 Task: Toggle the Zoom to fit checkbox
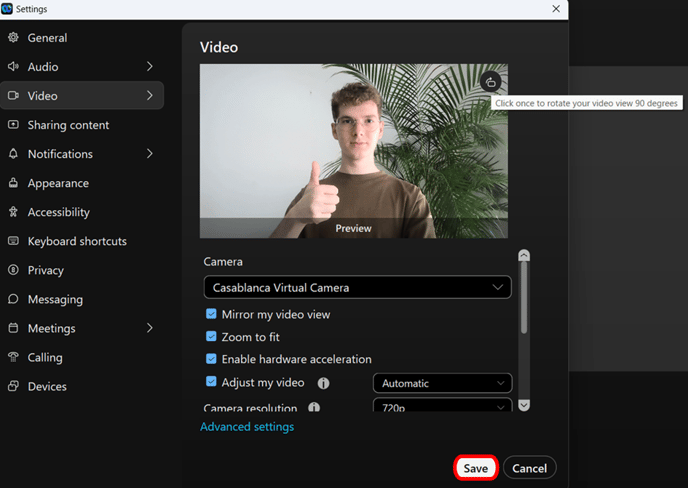[x=211, y=337]
